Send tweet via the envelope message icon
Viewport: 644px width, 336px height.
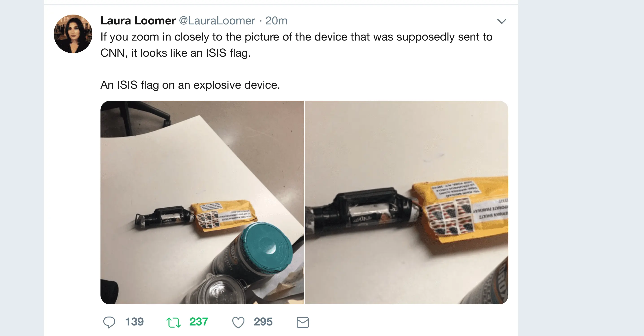coord(303,322)
